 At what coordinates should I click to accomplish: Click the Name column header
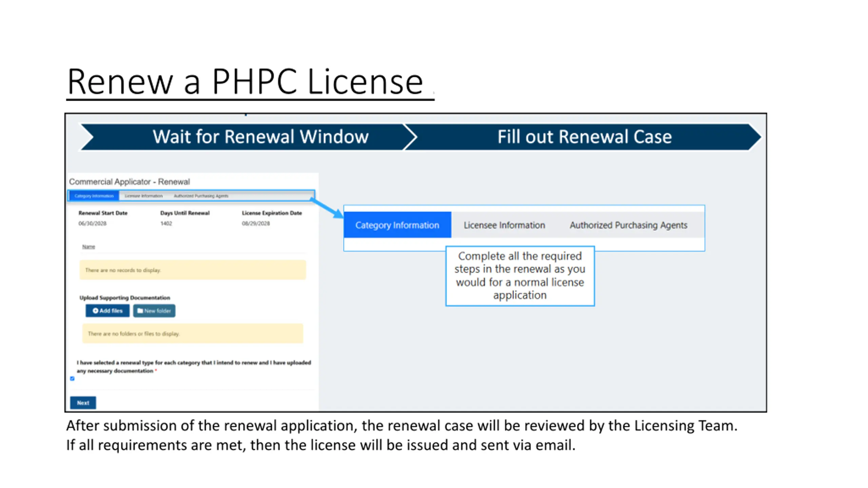[88, 246]
